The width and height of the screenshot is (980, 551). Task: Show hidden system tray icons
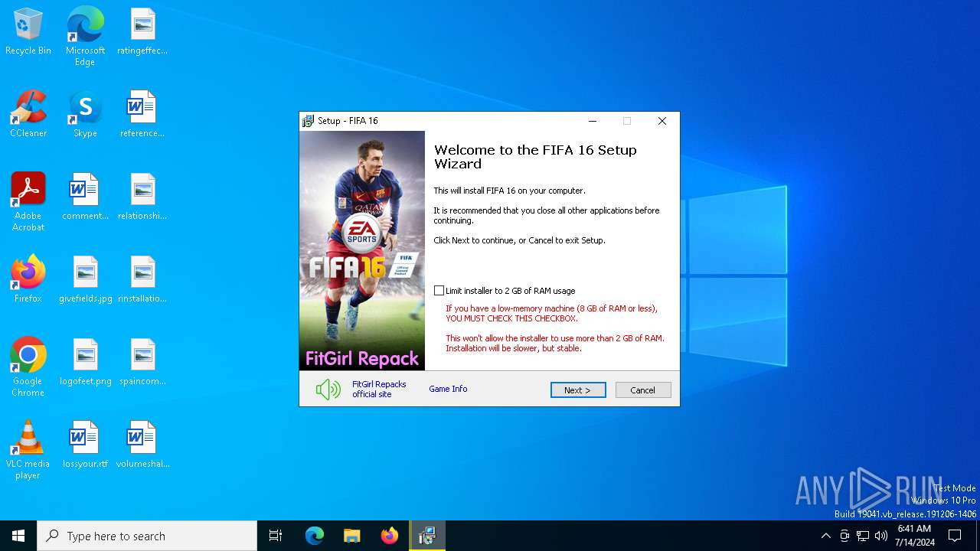click(x=825, y=536)
